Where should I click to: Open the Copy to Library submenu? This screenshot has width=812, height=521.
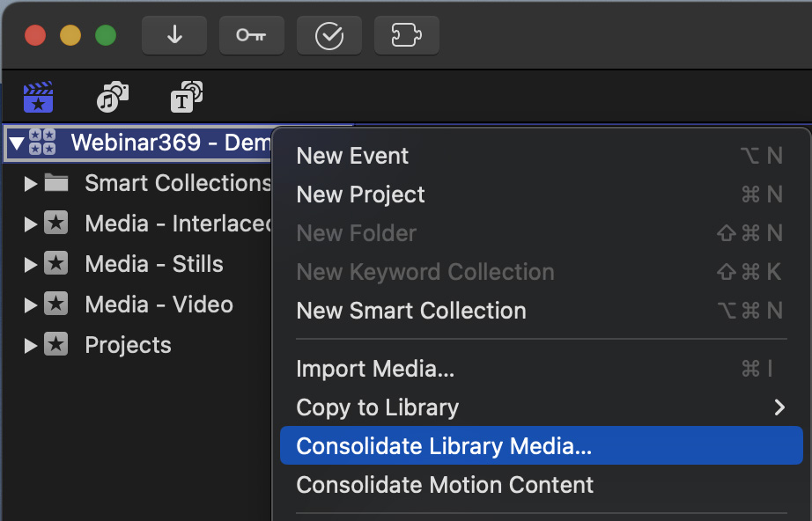(x=377, y=407)
